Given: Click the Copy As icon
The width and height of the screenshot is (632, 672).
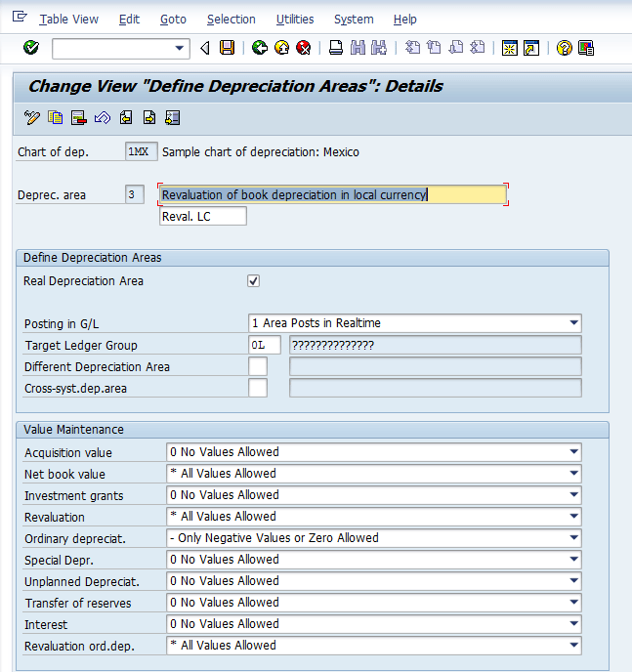Looking at the screenshot, I should [x=56, y=118].
